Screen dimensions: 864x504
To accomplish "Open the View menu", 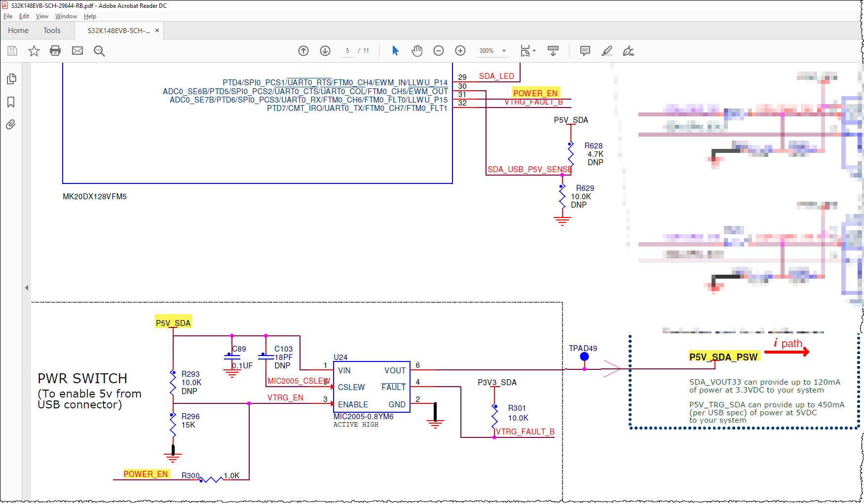I will [42, 16].
